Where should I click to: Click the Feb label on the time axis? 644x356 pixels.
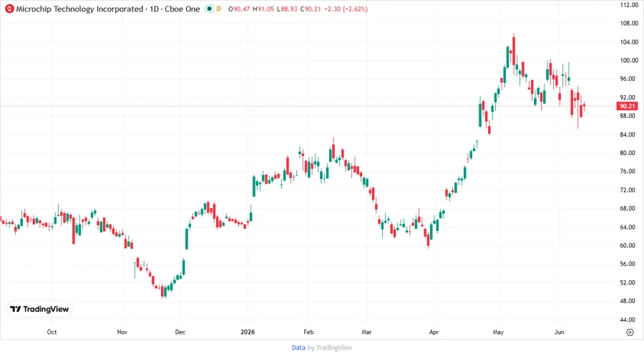point(308,332)
